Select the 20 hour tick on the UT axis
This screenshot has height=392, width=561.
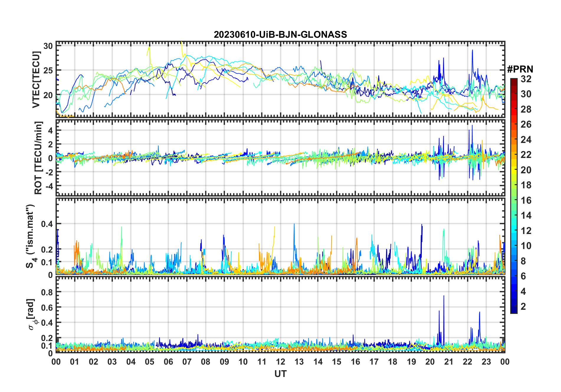pos(430,362)
